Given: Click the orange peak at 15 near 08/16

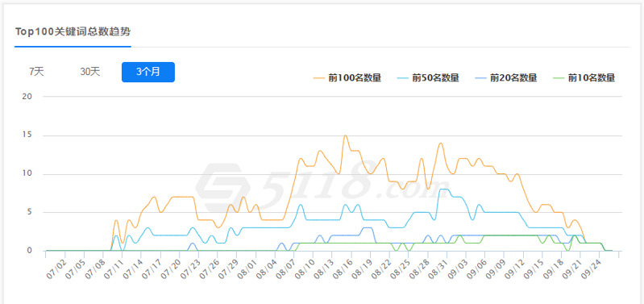Looking at the screenshot, I should [345, 135].
